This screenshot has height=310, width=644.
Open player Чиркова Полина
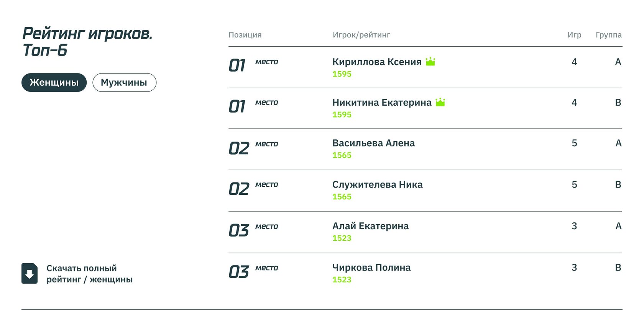pos(371,268)
